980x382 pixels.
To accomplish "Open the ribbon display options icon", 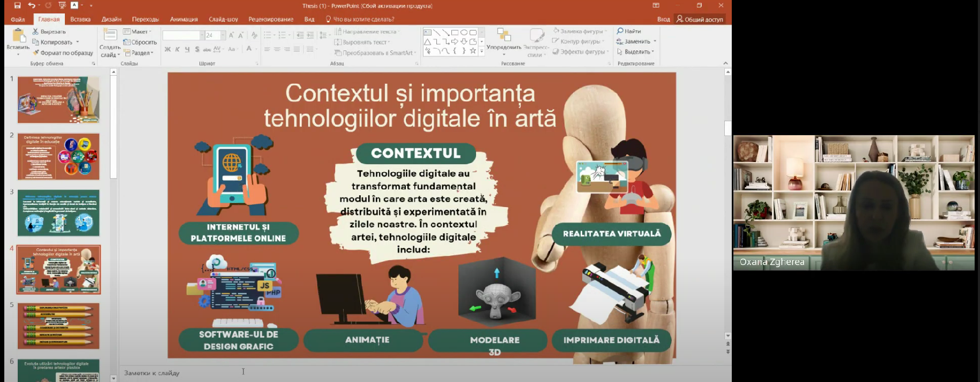I will coord(656,5).
